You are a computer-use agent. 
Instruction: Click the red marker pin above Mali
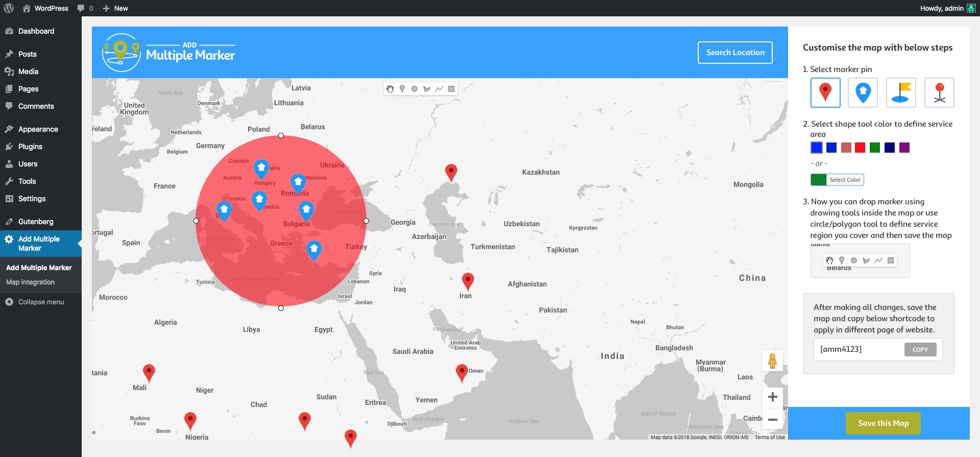click(149, 373)
